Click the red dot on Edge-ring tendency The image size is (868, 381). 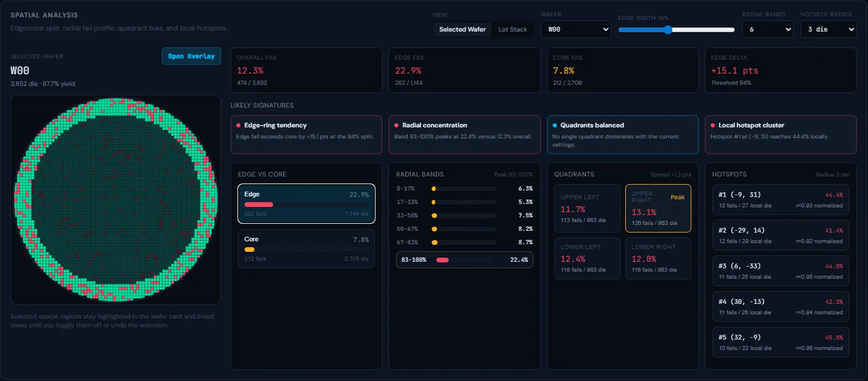tap(239, 126)
